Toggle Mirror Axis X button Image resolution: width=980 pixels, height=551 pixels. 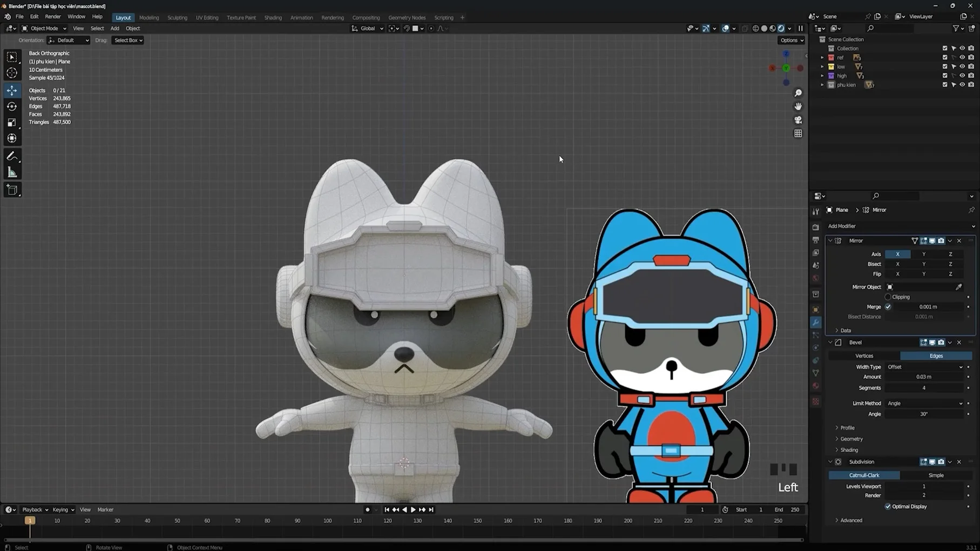tap(897, 254)
